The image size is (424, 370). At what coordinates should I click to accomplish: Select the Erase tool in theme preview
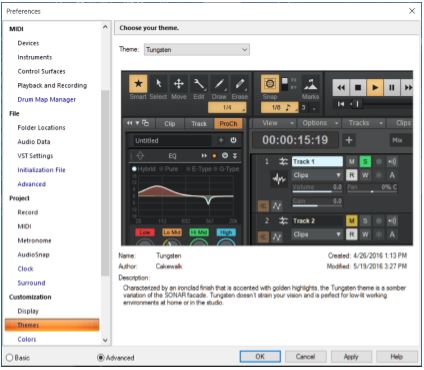pyautogui.click(x=240, y=83)
